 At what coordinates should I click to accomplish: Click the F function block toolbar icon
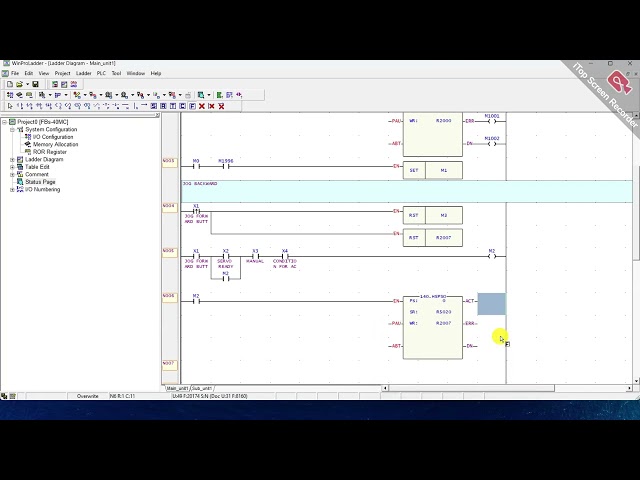pos(193,106)
